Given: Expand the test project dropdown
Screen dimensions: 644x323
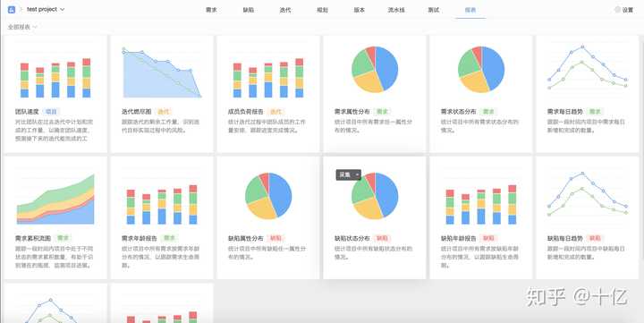Looking at the screenshot, I should (x=46, y=9).
